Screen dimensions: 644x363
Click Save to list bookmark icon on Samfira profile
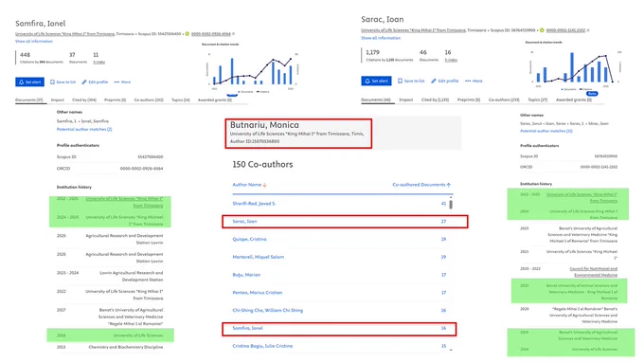(52, 82)
